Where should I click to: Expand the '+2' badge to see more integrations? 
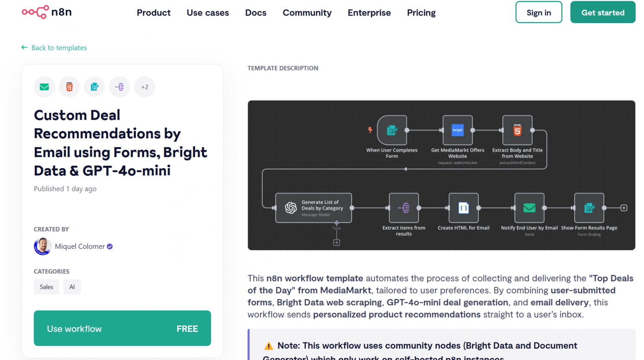point(145,87)
